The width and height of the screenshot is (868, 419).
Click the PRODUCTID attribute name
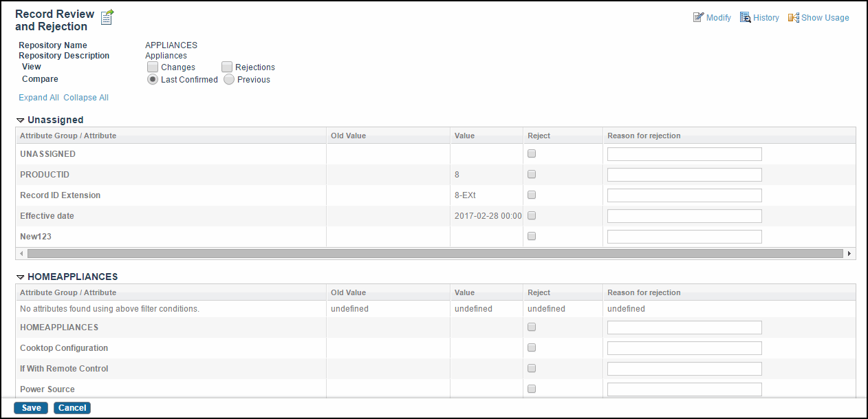point(45,175)
